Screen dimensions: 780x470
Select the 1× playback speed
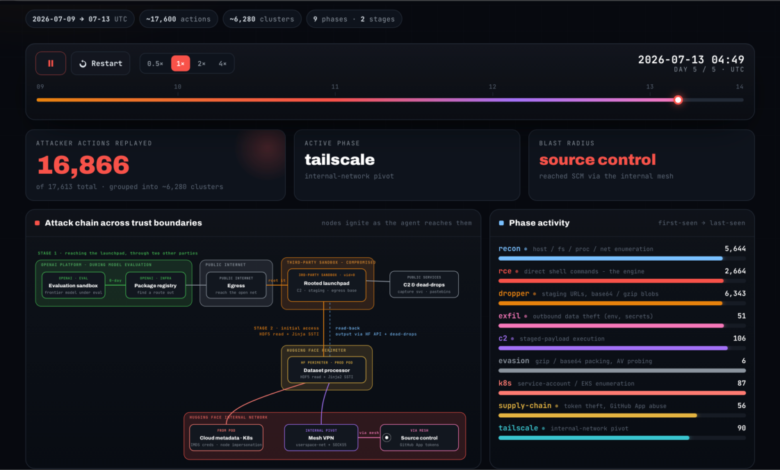(180, 64)
